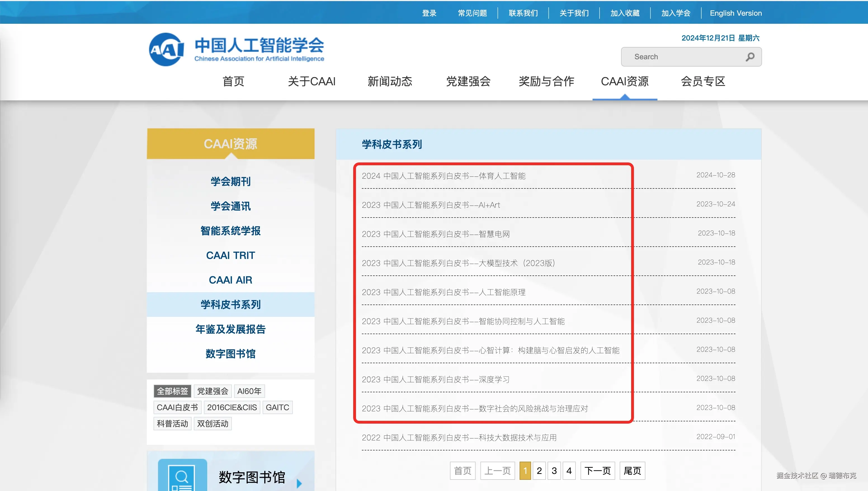Image resolution: width=868 pixels, height=491 pixels.
Task: Filter by the GAITC tag
Action: pyautogui.click(x=277, y=407)
